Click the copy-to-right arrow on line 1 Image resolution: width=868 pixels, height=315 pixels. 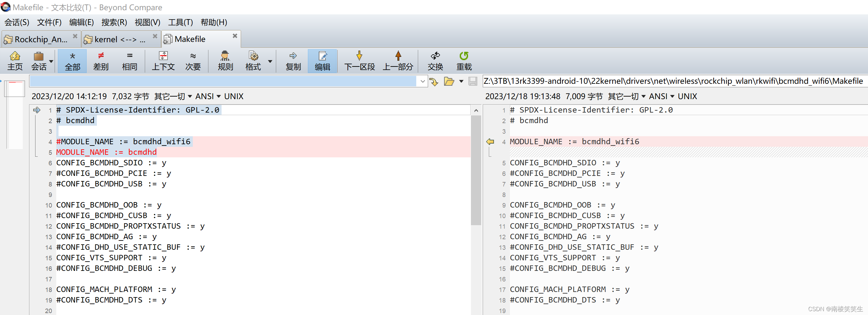(x=37, y=110)
